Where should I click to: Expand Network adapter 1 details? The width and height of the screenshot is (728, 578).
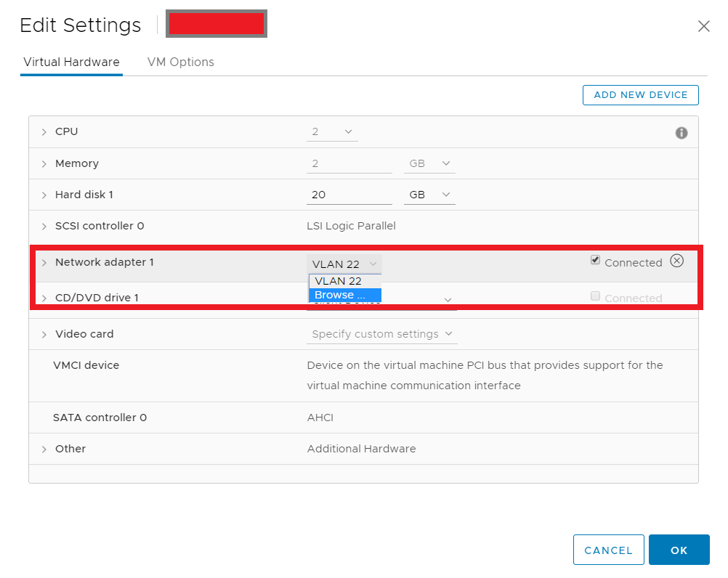(44, 263)
